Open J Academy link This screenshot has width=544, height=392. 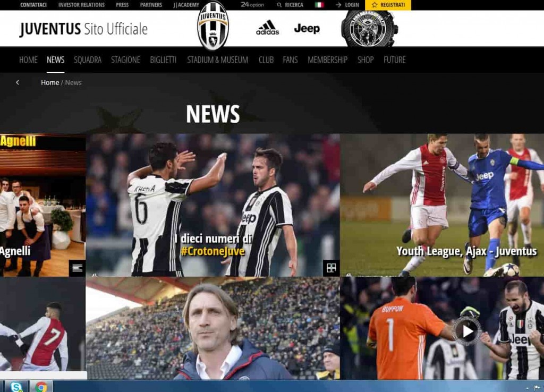[x=186, y=5]
